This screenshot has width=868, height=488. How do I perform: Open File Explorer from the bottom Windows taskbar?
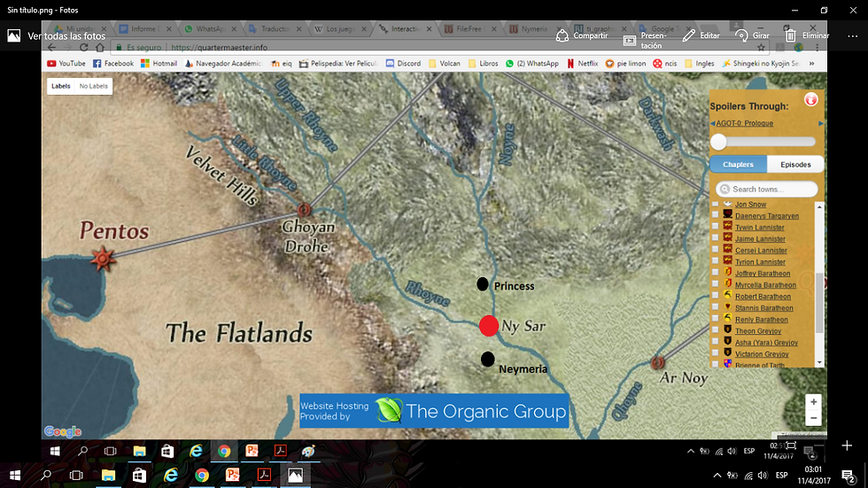[x=108, y=476]
